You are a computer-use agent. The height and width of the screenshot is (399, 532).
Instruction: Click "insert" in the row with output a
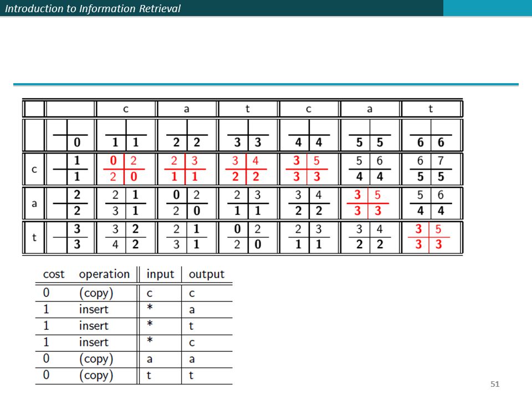94,309
